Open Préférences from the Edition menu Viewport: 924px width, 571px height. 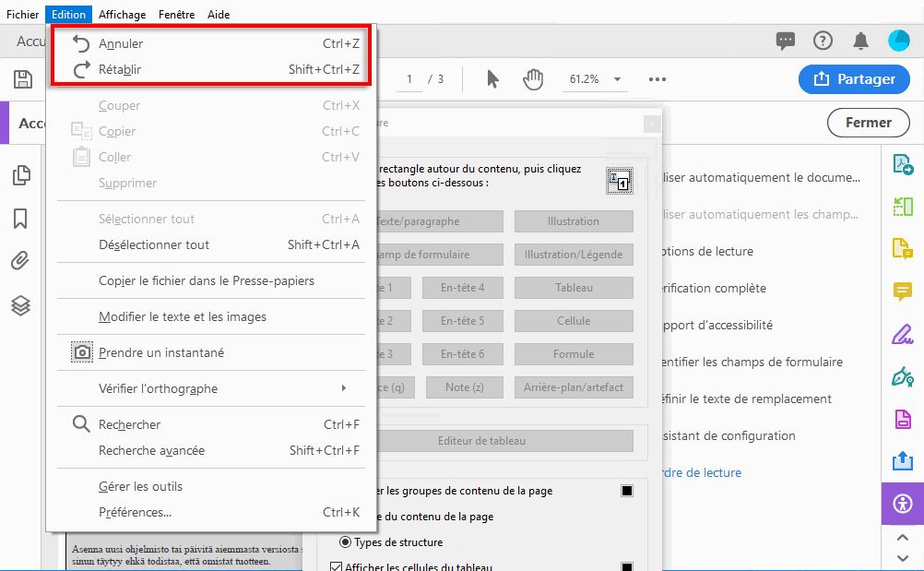[x=211, y=512]
